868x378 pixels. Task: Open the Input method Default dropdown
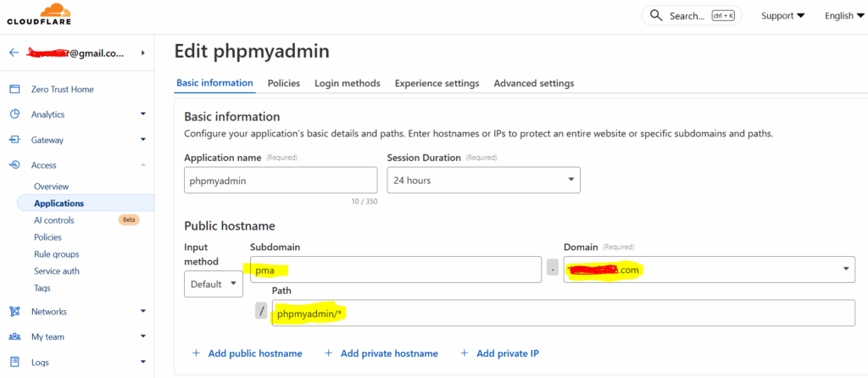point(213,284)
